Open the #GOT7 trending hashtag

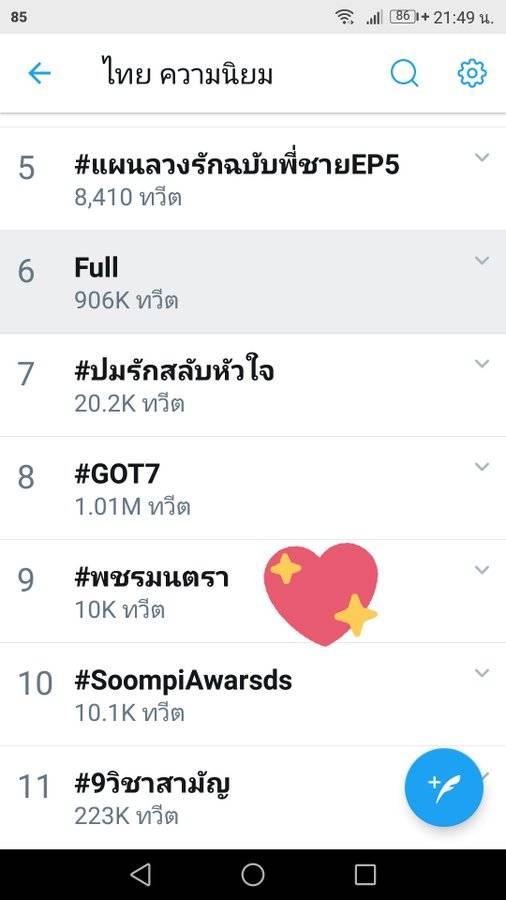(253, 488)
